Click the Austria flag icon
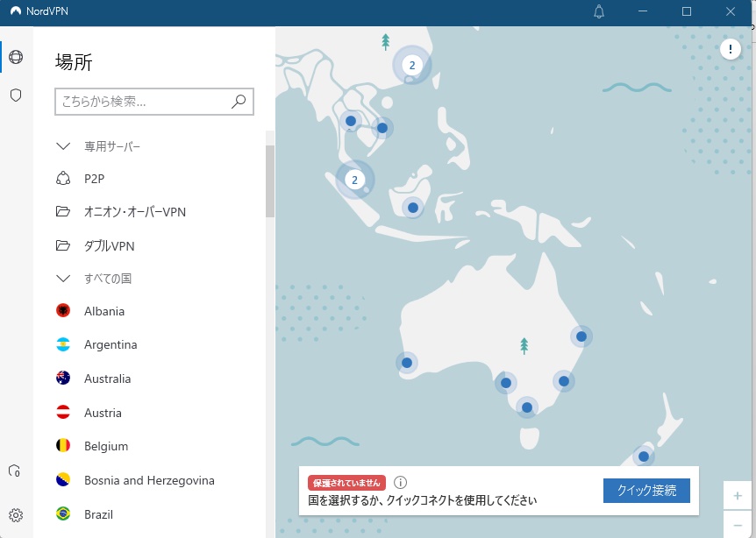This screenshot has height=538, width=756. coord(63,413)
